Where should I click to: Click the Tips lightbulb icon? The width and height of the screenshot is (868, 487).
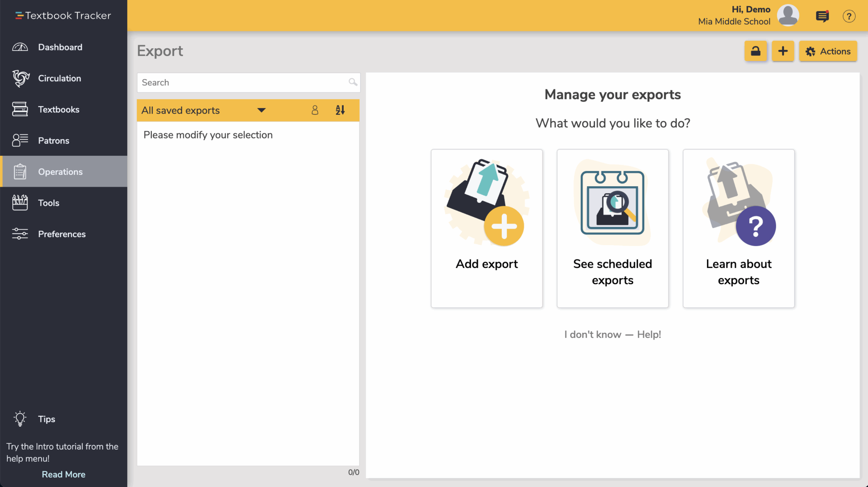(20, 419)
